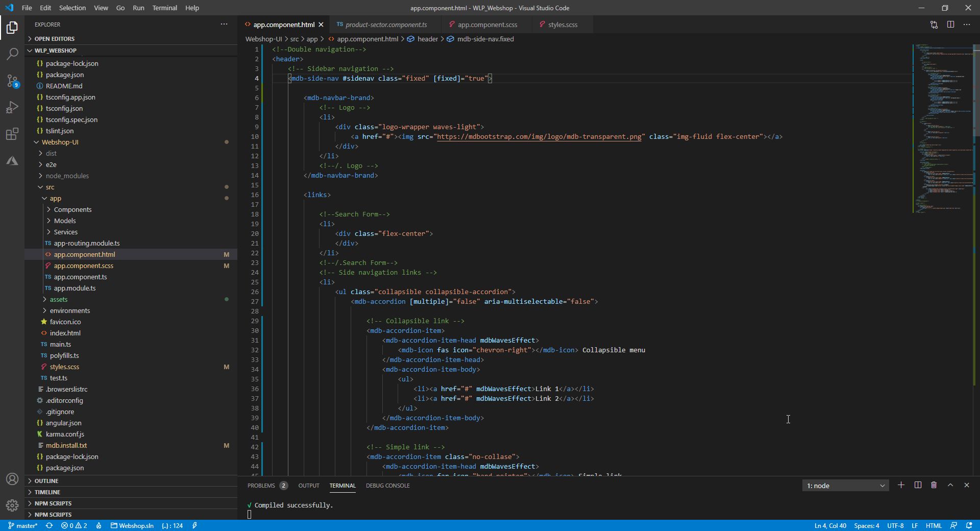Screen dimensions: 980x531
Task: Go to line via 'Ln 4, Col 40'
Action: click(x=830, y=525)
